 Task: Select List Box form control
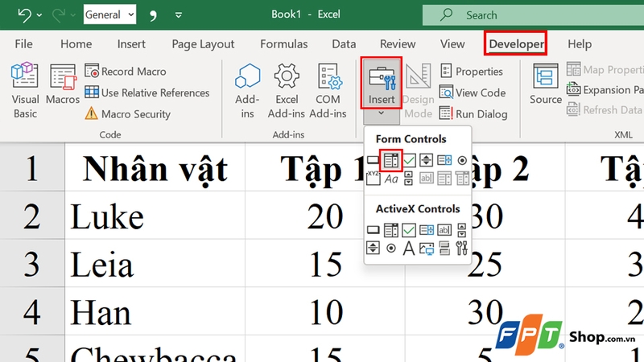point(444,160)
